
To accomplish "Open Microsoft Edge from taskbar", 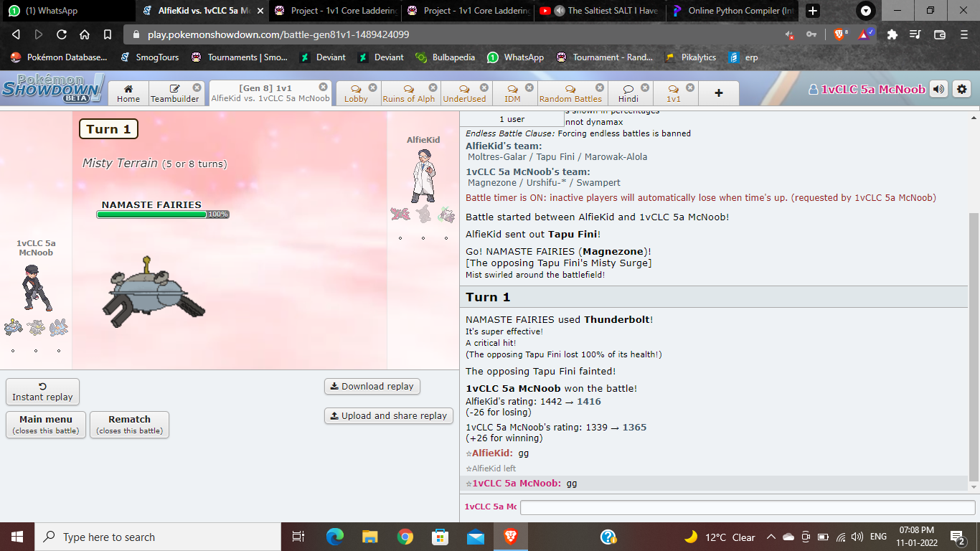I will click(x=335, y=537).
